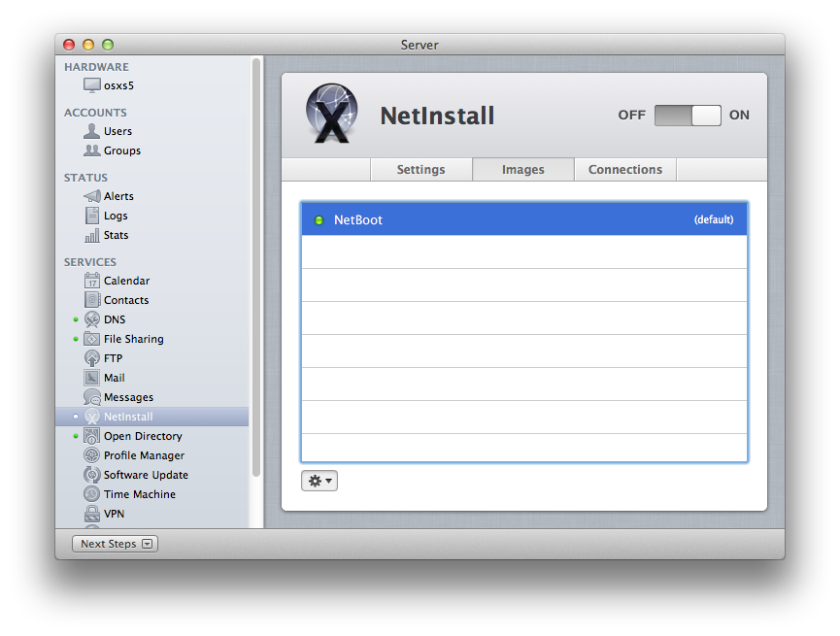Select the Contacts address book icon
840x636 pixels.
point(91,300)
